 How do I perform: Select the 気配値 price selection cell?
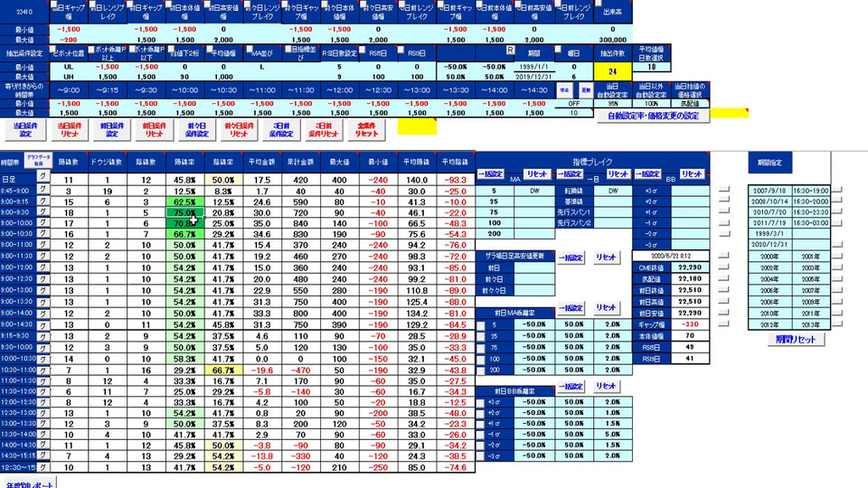click(690, 103)
